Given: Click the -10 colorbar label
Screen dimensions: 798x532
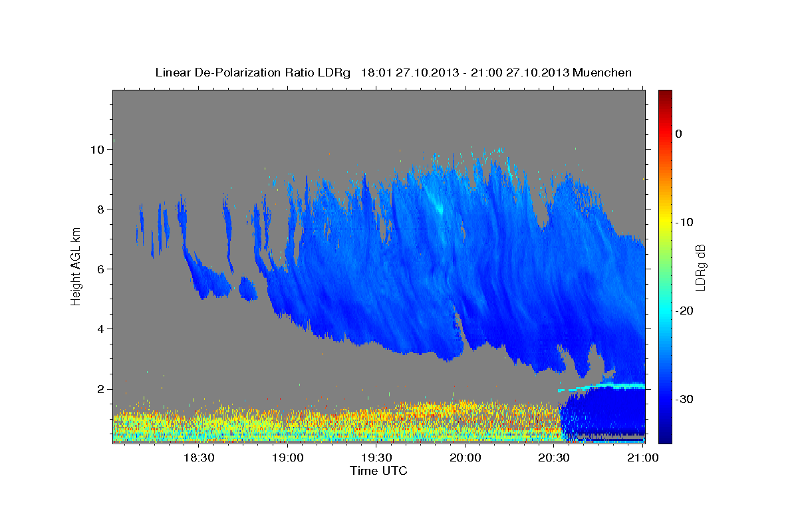Looking at the screenshot, I should click(x=684, y=222).
